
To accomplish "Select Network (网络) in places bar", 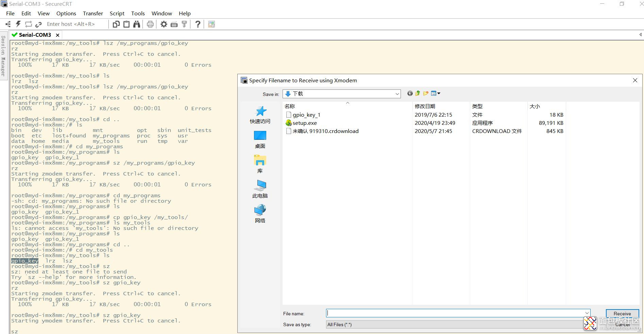I will [x=260, y=214].
